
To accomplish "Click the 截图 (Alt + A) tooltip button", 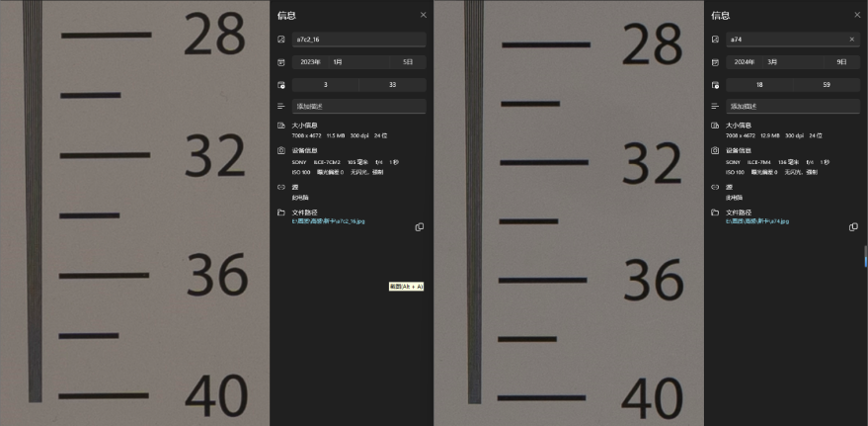I will click(x=407, y=287).
